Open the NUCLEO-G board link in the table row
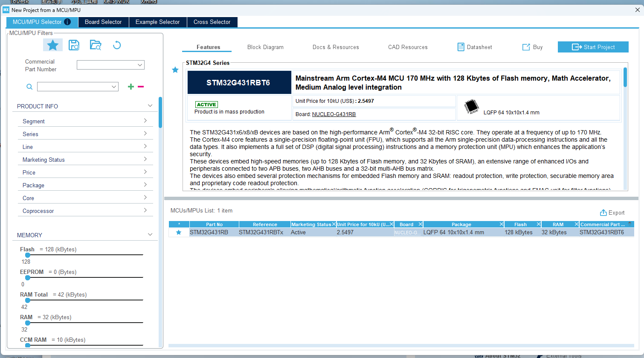Screen dimensions: 644x358 click(x=408, y=233)
